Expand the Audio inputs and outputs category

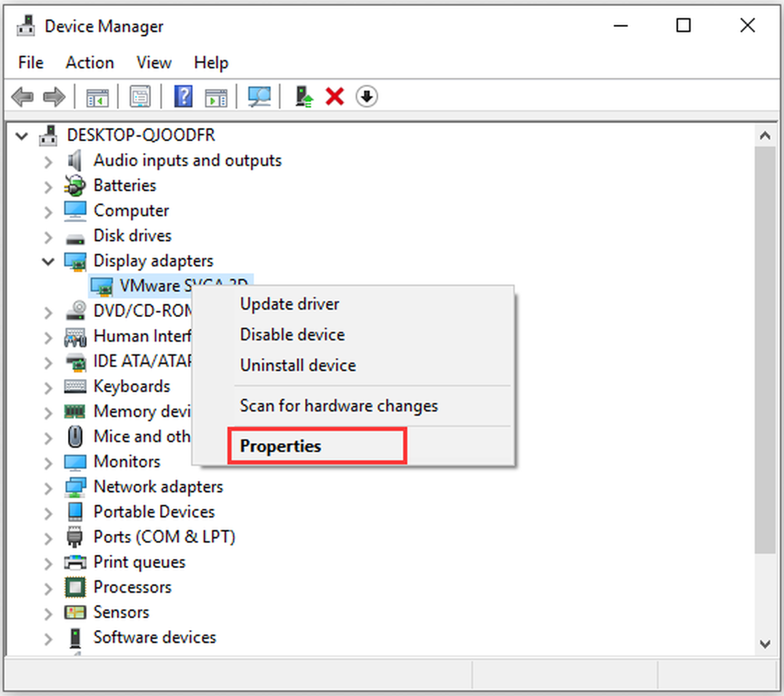(x=48, y=161)
